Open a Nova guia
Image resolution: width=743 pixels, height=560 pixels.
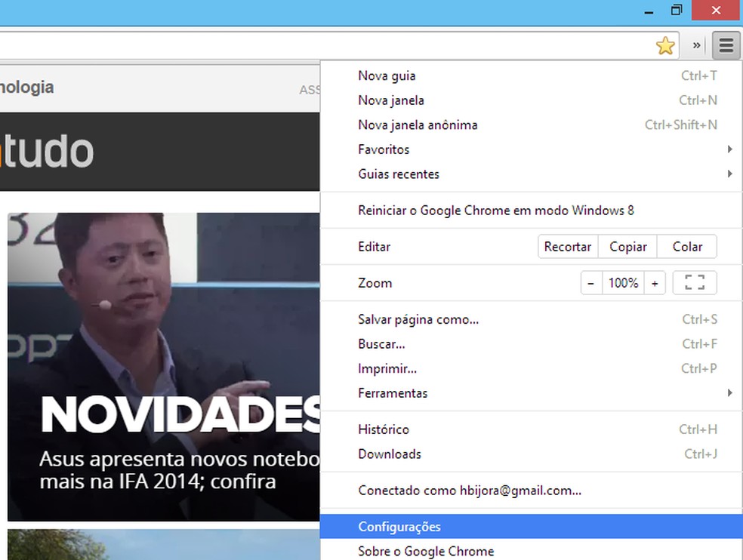point(387,75)
